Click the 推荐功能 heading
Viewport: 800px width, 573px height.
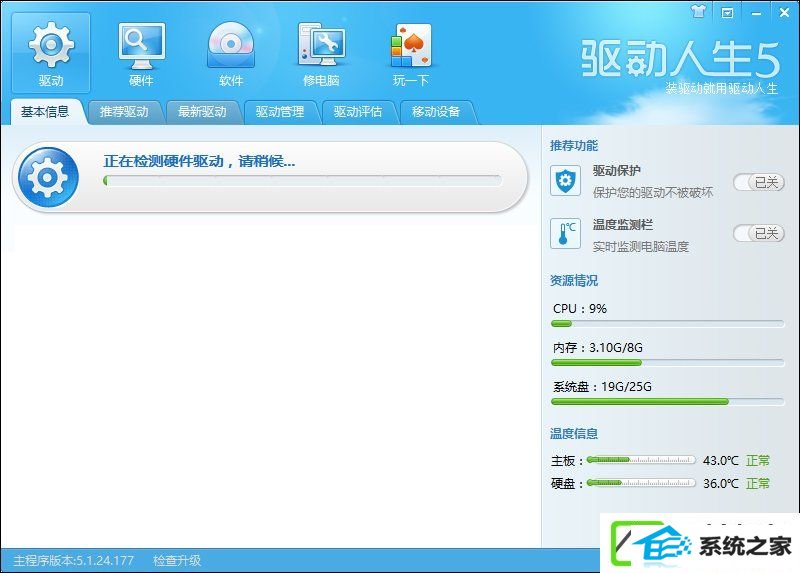(x=574, y=145)
